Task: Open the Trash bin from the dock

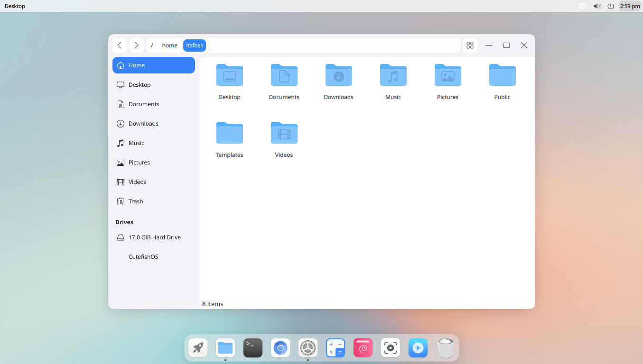Action: click(445, 347)
